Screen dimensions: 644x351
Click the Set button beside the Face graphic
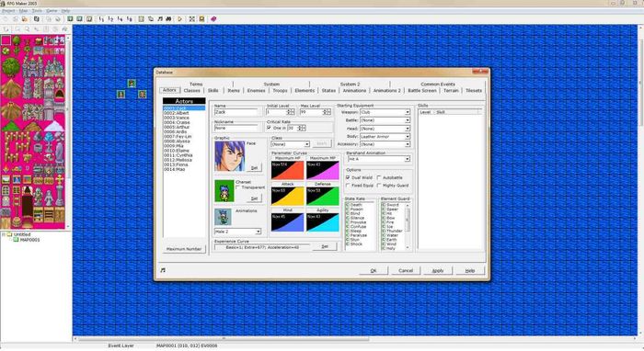pos(254,168)
